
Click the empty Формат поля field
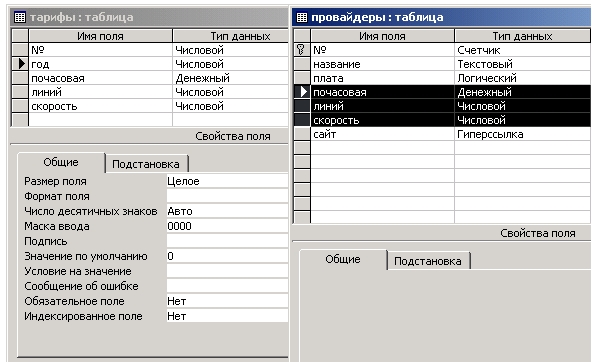(x=227, y=196)
